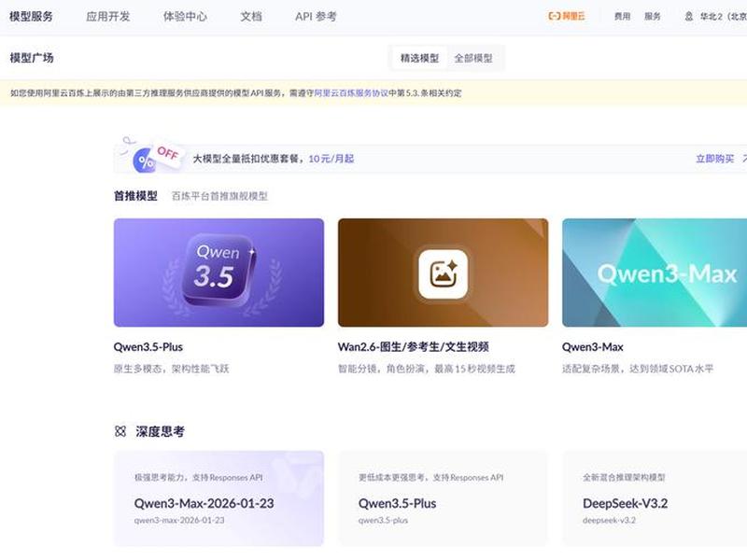
Task: Open the Qwen 3.5 purple banner thumbnail
Action: (218, 273)
